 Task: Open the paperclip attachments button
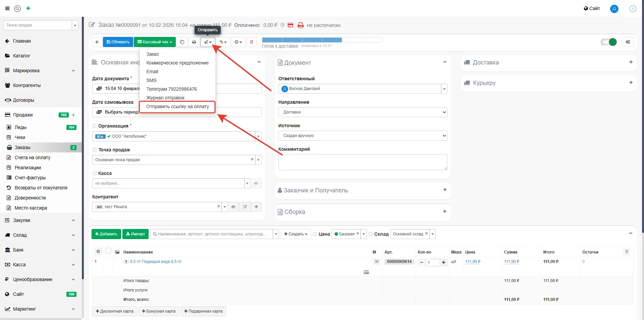223,42
